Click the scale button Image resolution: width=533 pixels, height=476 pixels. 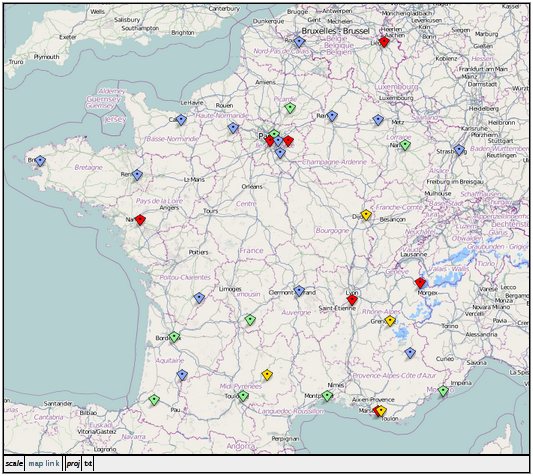point(14,463)
